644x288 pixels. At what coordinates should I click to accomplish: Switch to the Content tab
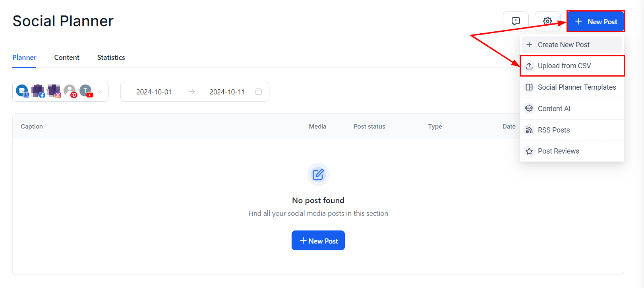(x=67, y=58)
